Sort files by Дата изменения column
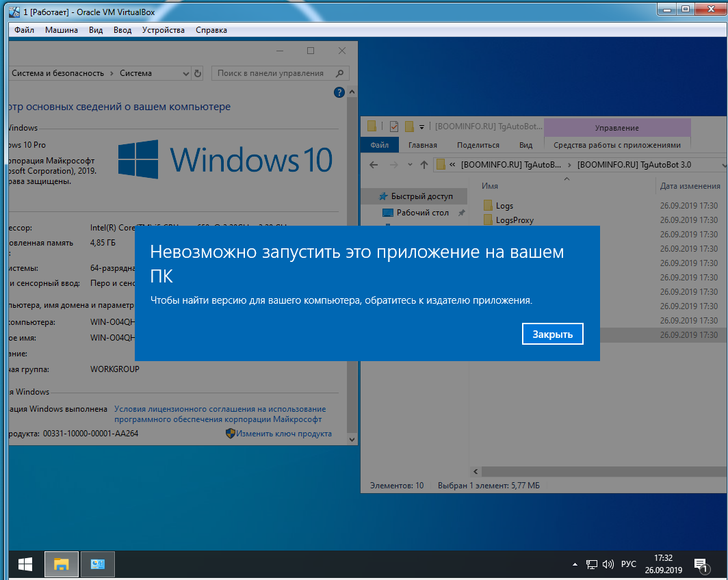The height and width of the screenshot is (580, 728). [690, 186]
